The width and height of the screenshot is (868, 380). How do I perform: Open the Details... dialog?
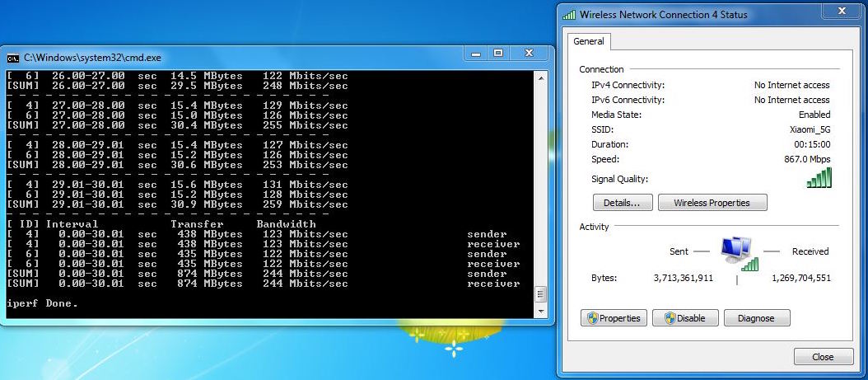[x=623, y=203]
